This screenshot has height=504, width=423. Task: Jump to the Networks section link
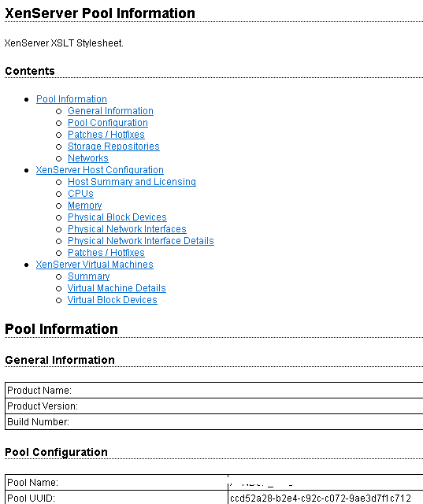(88, 158)
